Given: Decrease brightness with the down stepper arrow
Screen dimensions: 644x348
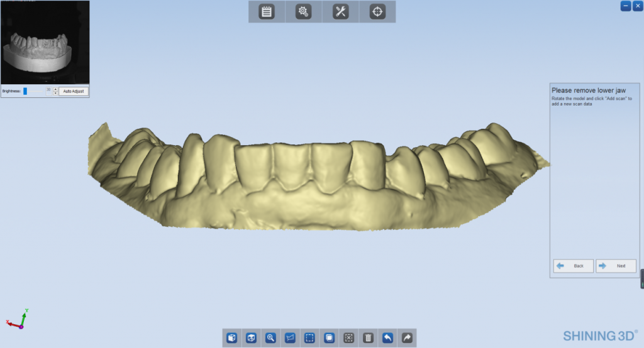Looking at the screenshot, I should (x=55, y=93).
